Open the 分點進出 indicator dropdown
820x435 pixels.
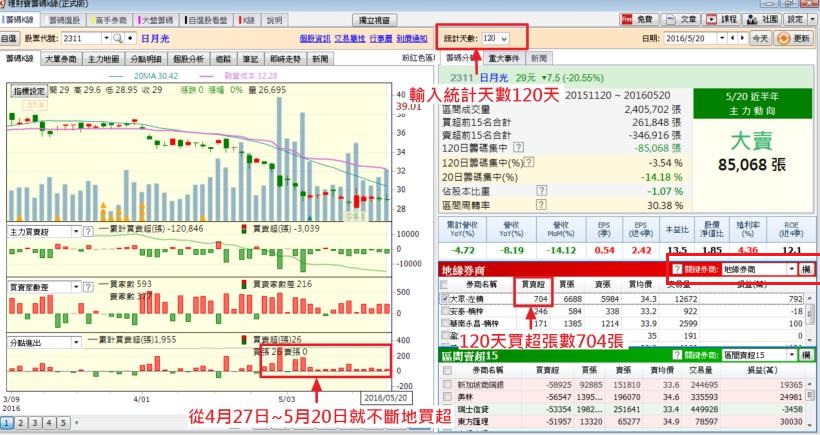76,342
